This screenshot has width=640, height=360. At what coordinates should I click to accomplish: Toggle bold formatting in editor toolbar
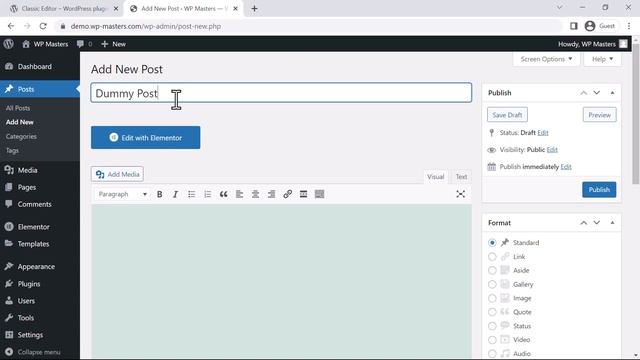pos(160,194)
